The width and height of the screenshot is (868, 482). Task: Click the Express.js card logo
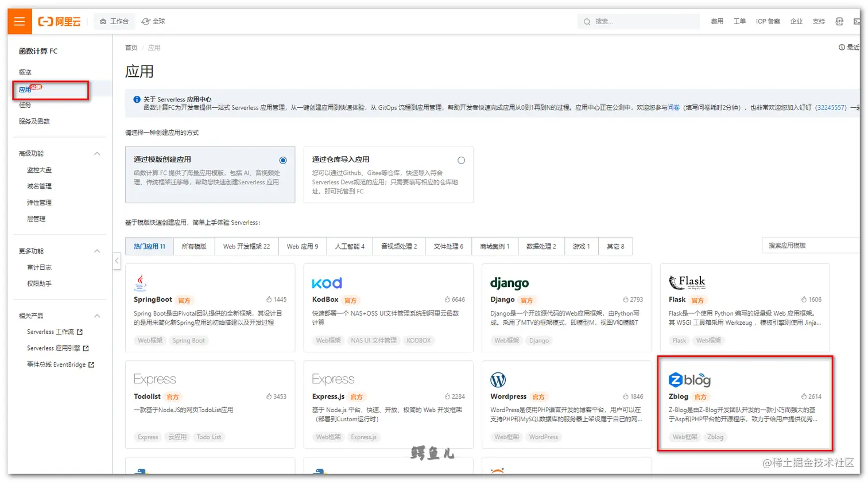[x=333, y=379]
